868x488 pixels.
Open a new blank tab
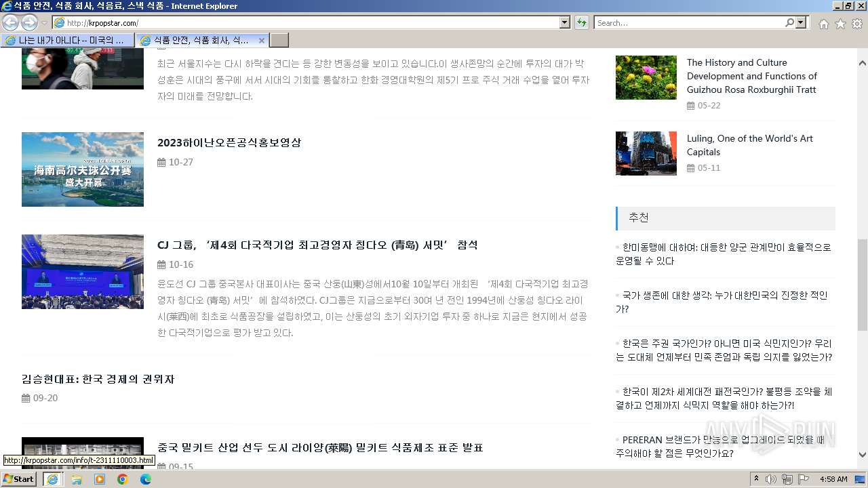pyautogui.click(x=279, y=40)
